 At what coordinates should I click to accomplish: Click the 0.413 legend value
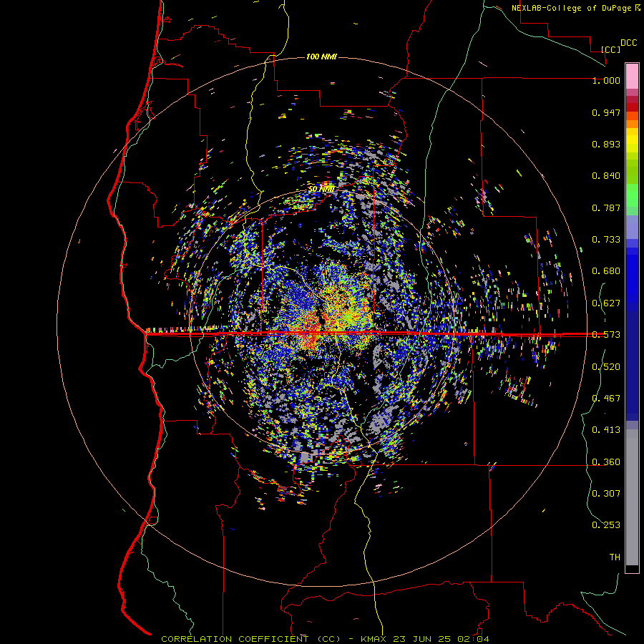click(x=606, y=430)
